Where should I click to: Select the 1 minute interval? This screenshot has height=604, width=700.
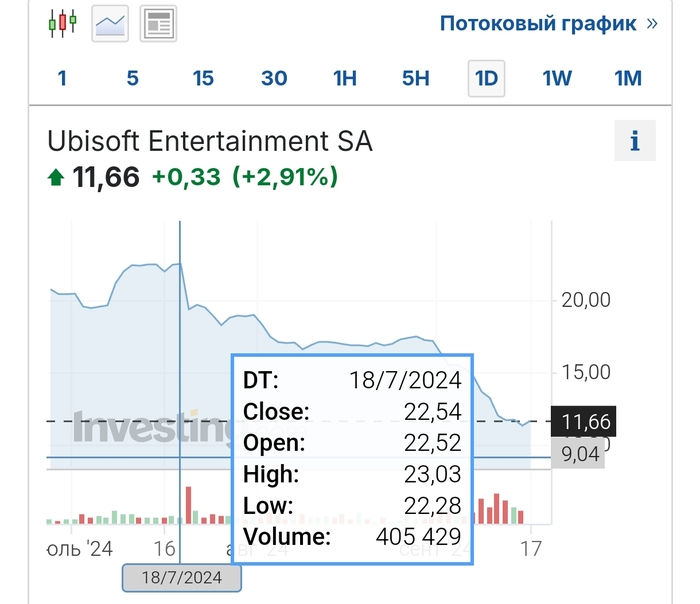pos(62,78)
